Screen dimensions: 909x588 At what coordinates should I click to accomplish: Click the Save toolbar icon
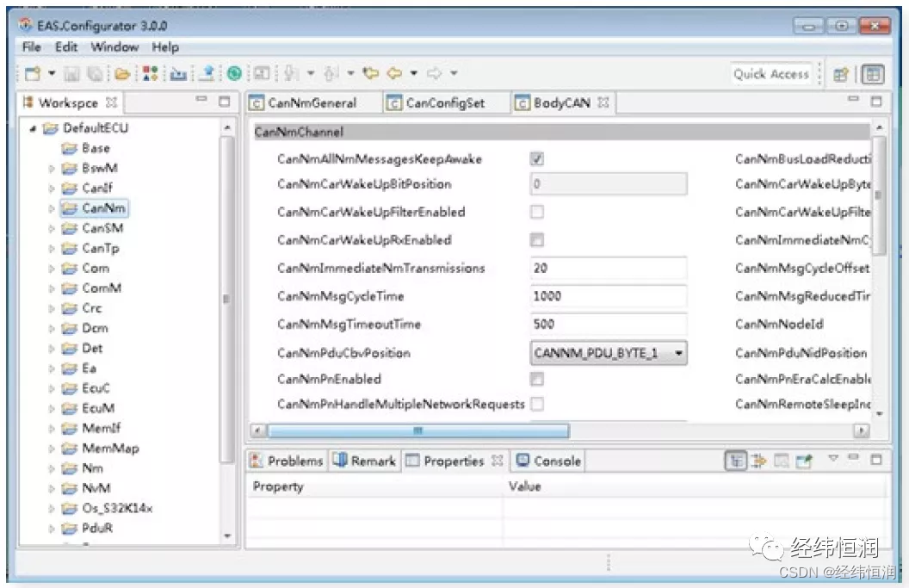pos(71,74)
